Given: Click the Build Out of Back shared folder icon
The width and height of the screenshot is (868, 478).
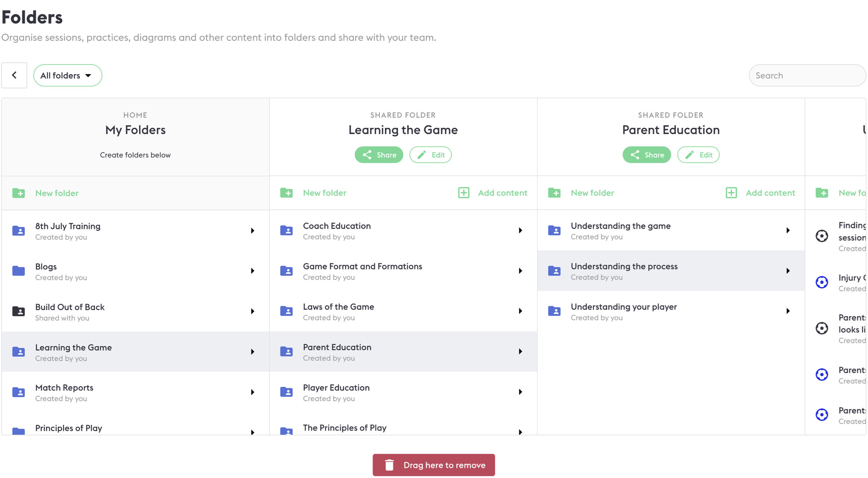Looking at the screenshot, I should pos(19,311).
